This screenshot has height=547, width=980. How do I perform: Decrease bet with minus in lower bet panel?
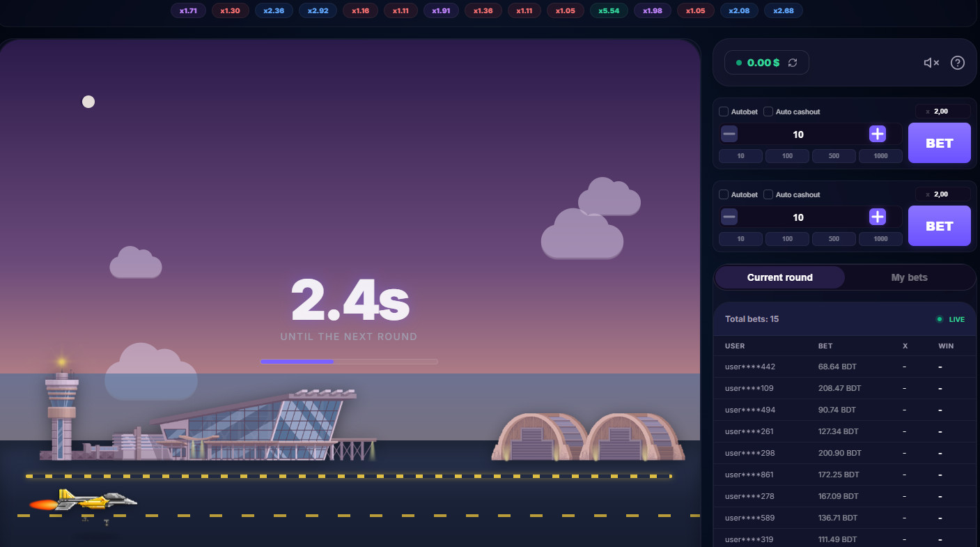[x=729, y=217]
